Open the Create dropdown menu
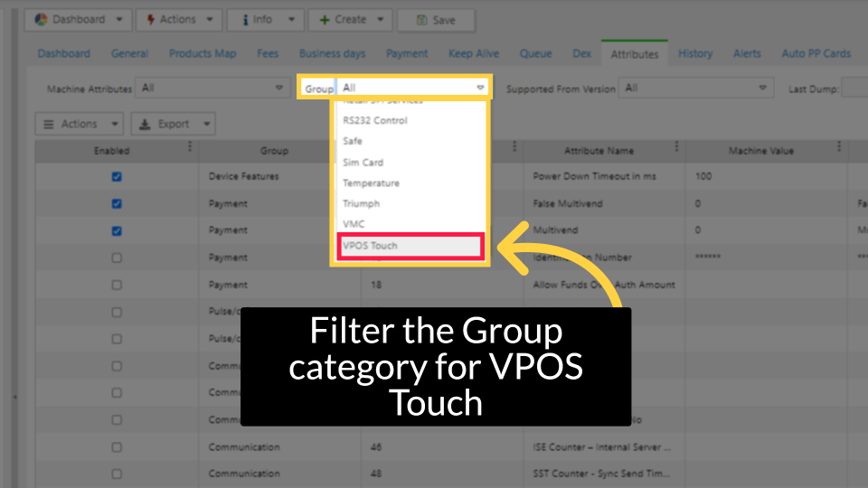Viewport: 868px width, 488px height. [x=350, y=19]
